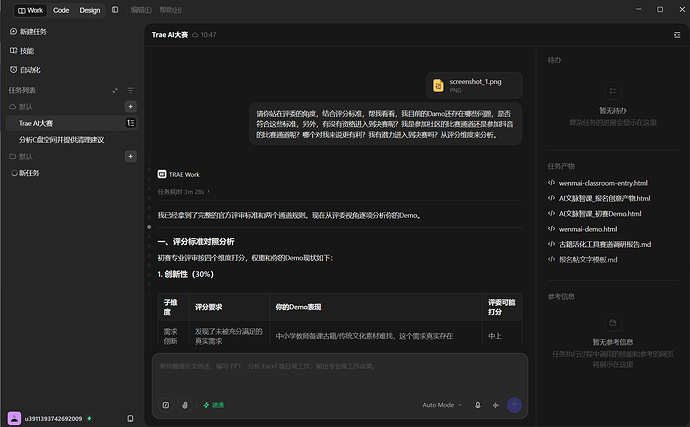This screenshot has height=427, width=690.
Task: Open the checklist icon on Trae AI大赛 row
Action: point(131,123)
